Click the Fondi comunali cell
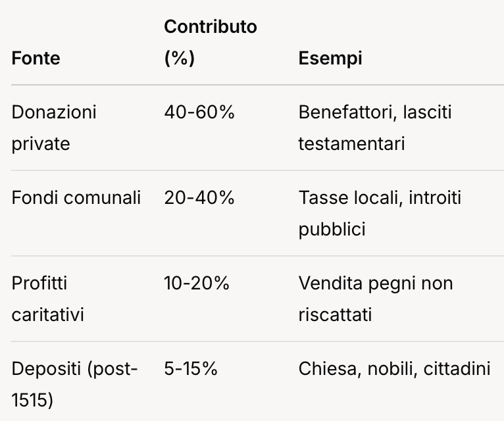504x421 pixels. pos(76,197)
